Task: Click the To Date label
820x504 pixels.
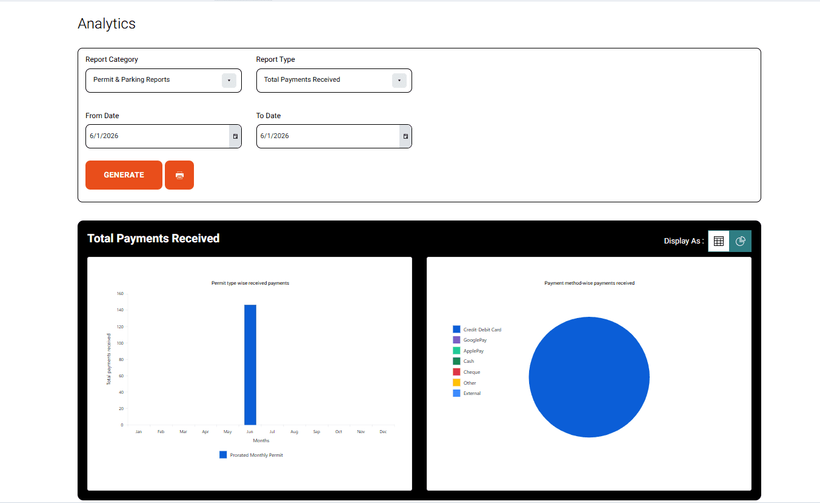Action: tap(268, 116)
